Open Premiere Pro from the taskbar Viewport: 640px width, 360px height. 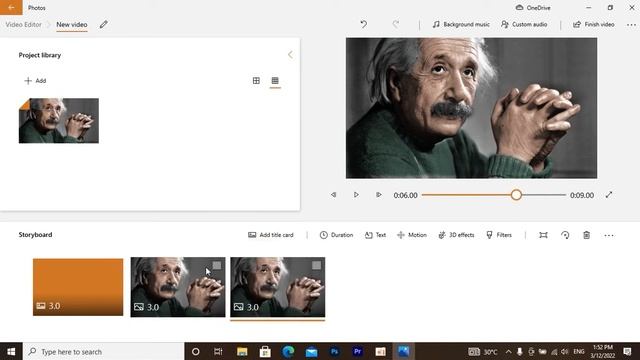[x=358, y=351]
